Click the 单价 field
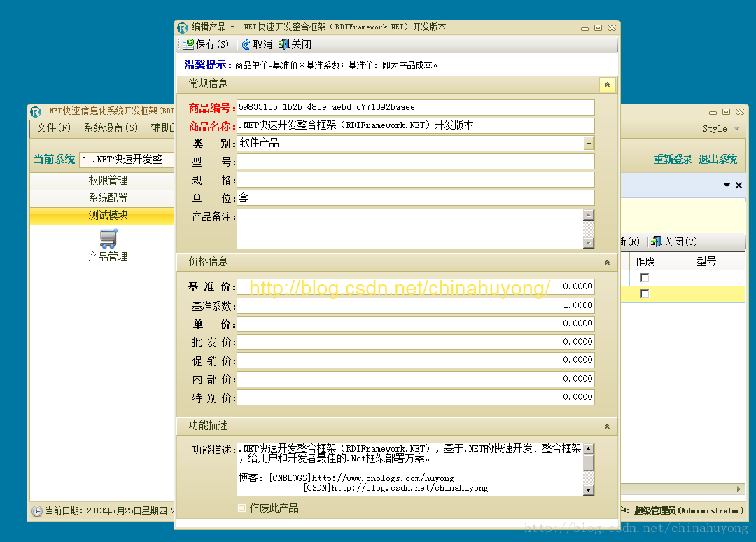This screenshot has width=756, height=542. [416, 324]
